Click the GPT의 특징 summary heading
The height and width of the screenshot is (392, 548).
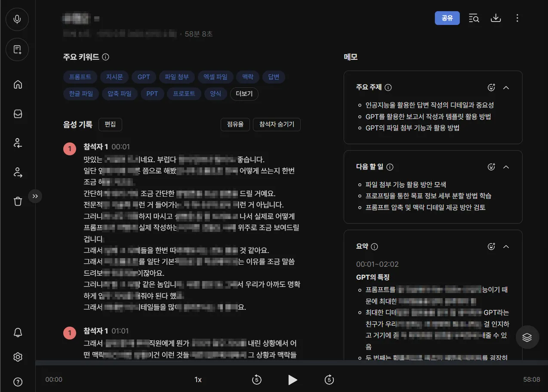tap(373, 277)
